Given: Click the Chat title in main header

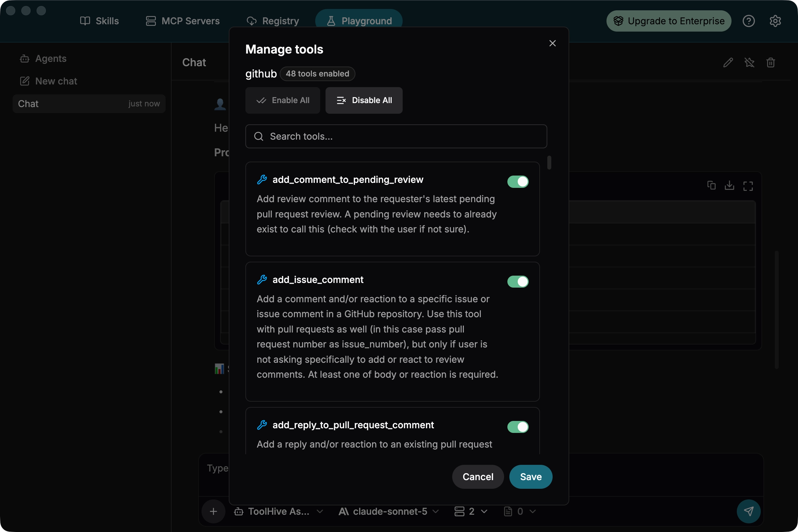Looking at the screenshot, I should (194, 63).
